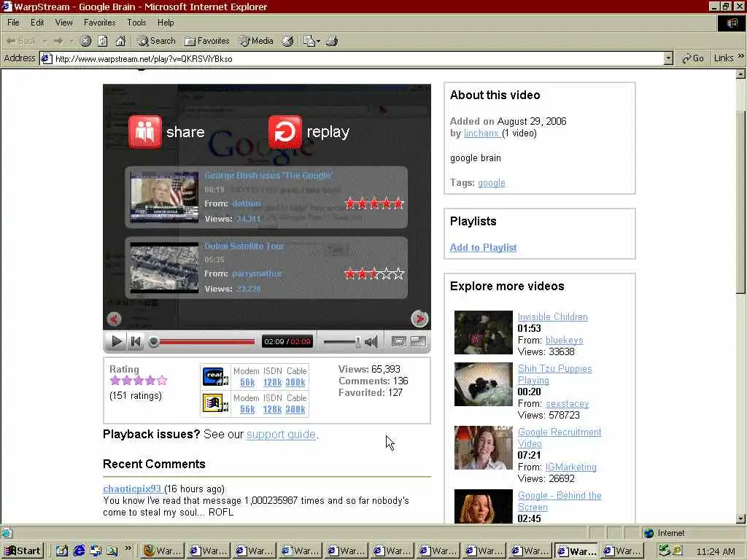Click the skip-to-start button in the player controls

click(136, 341)
